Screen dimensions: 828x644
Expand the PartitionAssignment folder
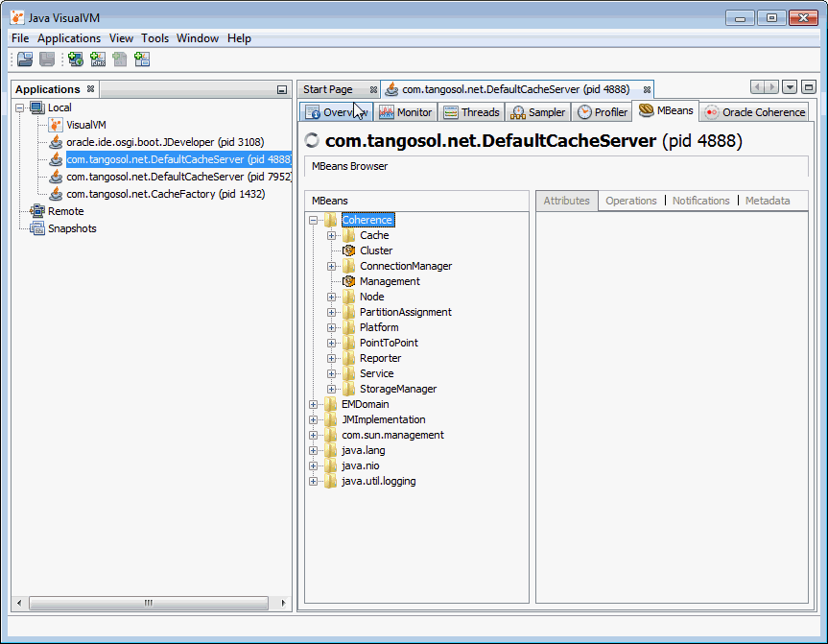click(x=331, y=312)
